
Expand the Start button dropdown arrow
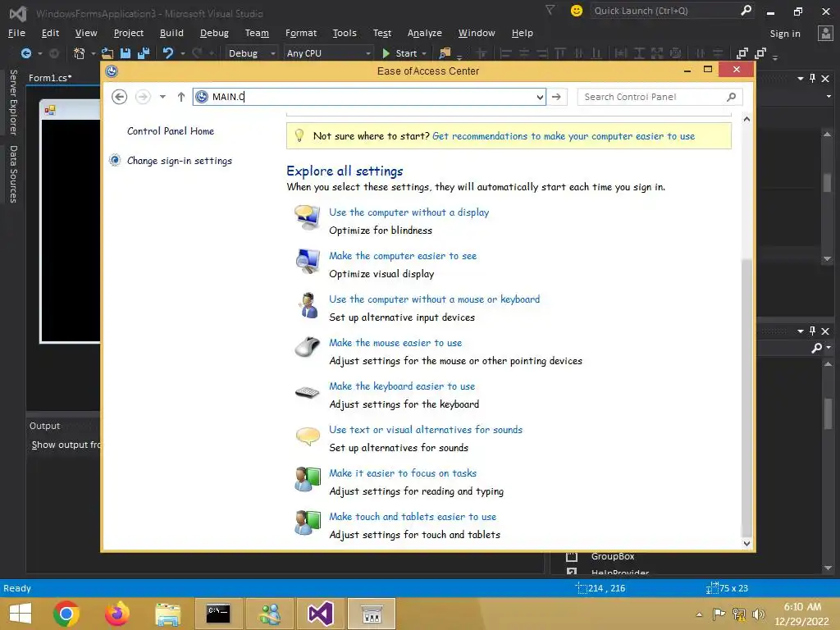click(x=424, y=53)
